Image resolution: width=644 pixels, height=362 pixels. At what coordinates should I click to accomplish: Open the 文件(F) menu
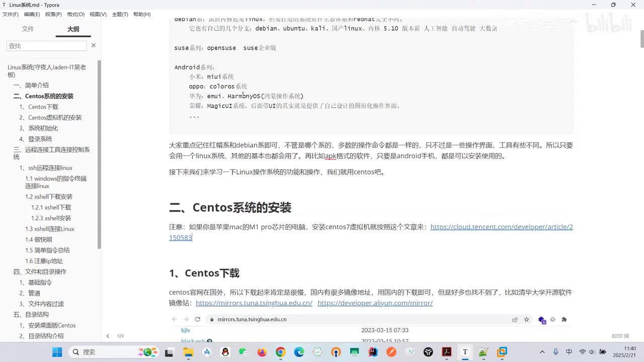tap(11, 14)
